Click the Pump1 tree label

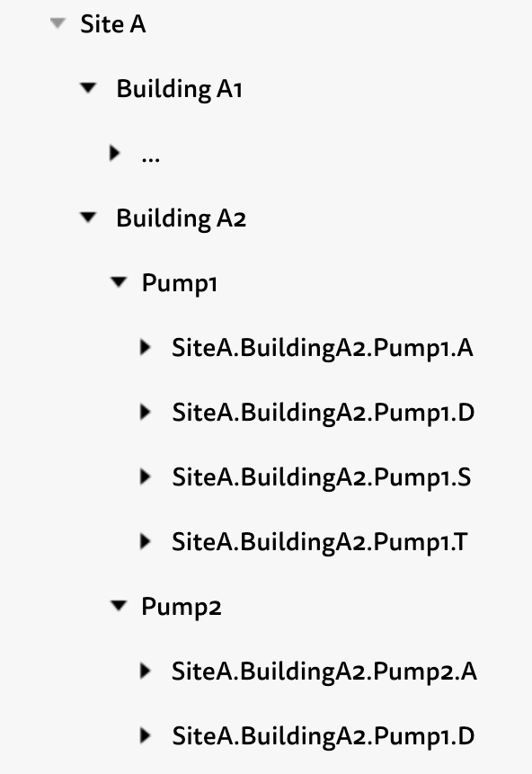179,284
